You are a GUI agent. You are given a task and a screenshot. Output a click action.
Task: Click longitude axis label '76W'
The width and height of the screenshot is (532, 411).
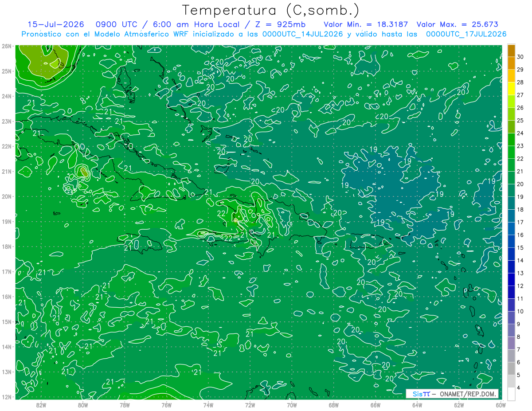166,405
